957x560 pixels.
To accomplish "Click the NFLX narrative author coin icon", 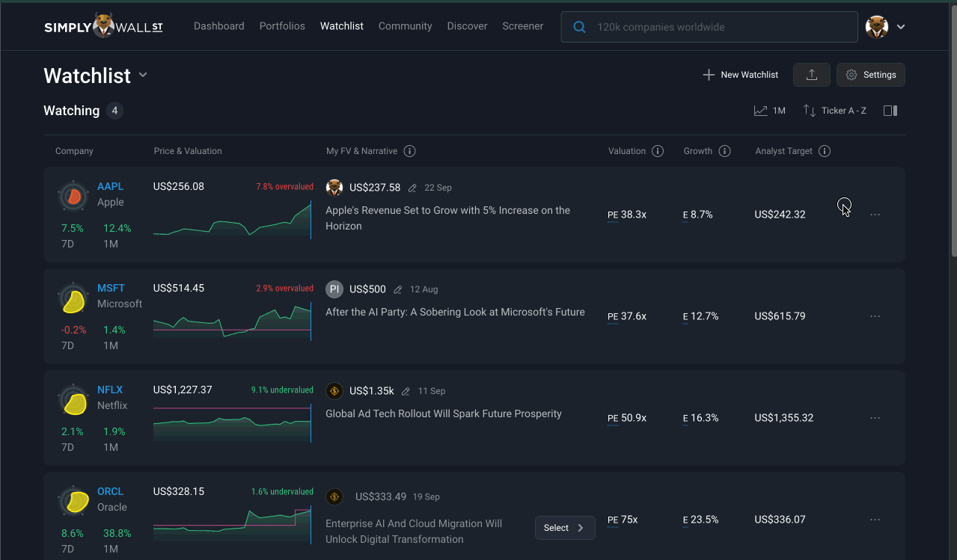I will pyautogui.click(x=334, y=391).
